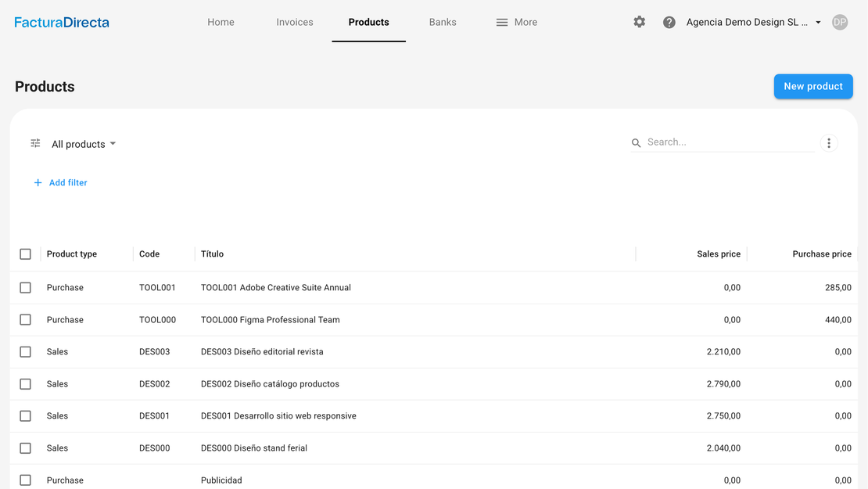Go to the Banks tab
Viewport: 868px width, 489px height.
(x=443, y=22)
